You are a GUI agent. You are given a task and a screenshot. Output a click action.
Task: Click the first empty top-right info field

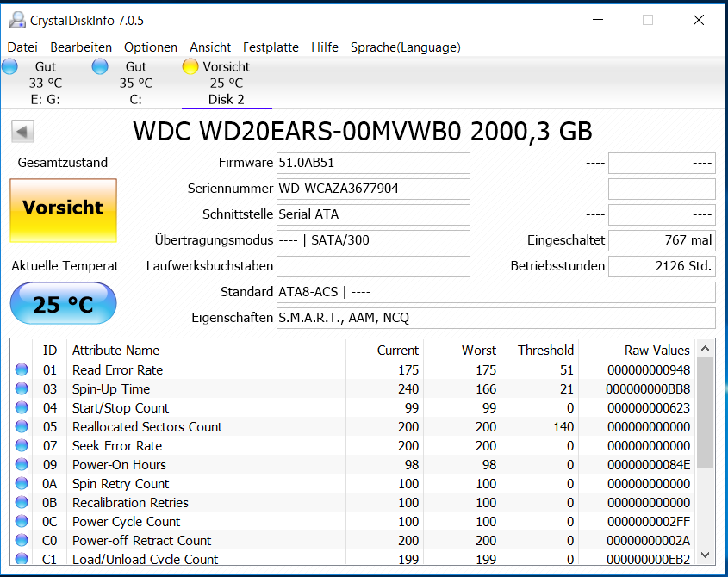662,163
